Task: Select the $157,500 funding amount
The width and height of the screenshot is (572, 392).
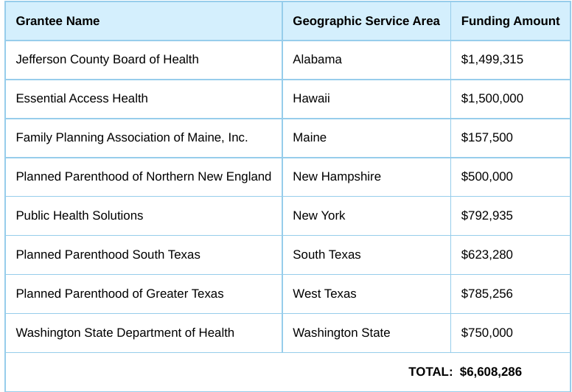Action: (486, 138)
